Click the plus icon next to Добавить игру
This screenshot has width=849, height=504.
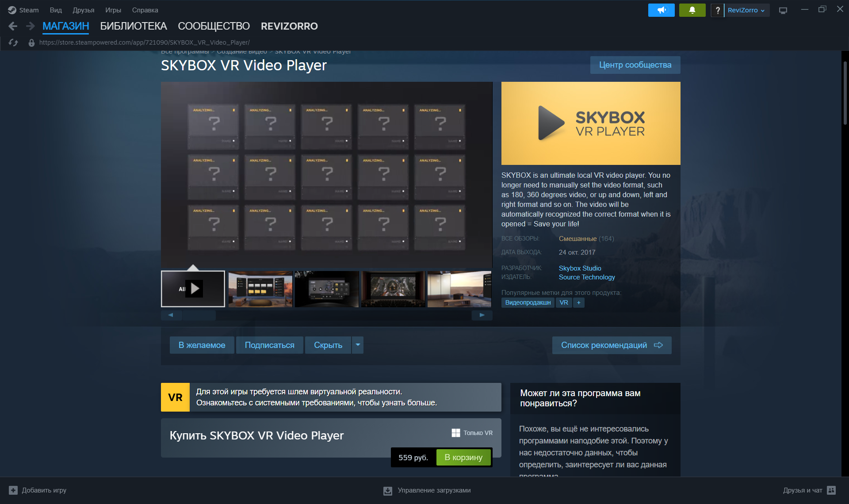(x=13, y=490)
